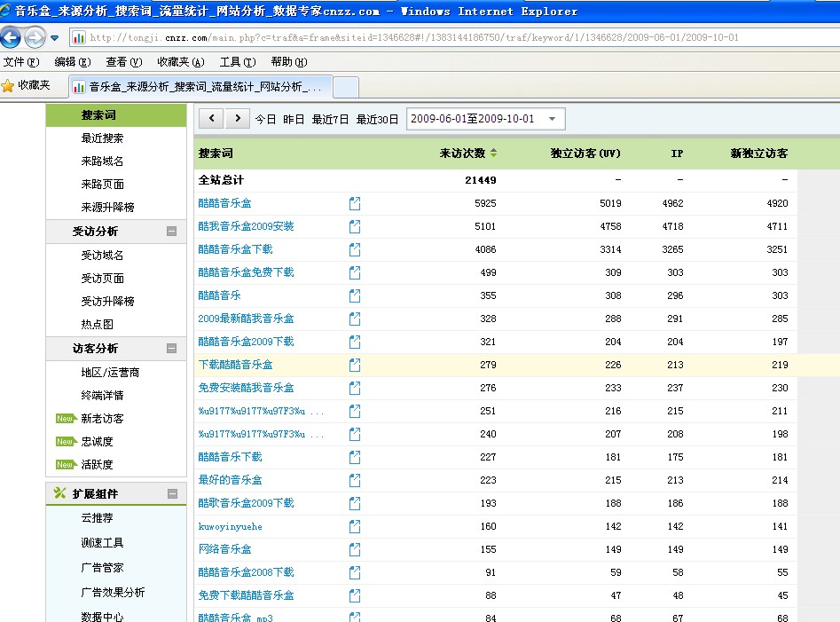Select the 最近30日 range
Viewport: 840px width, 622px height.
377,120
